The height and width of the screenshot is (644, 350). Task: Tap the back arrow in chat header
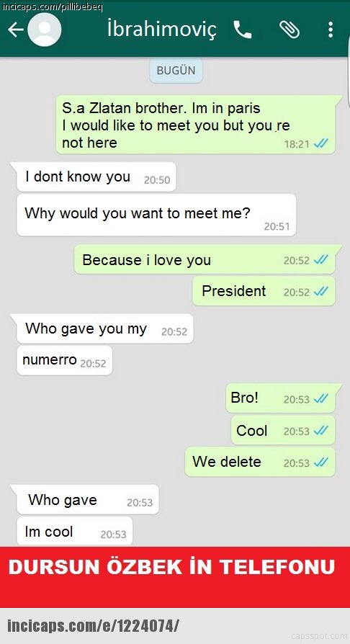[16, 30]
